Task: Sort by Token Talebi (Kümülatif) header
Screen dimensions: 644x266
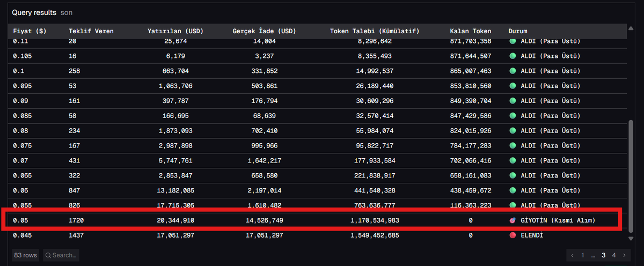Action: click(375, 31)
